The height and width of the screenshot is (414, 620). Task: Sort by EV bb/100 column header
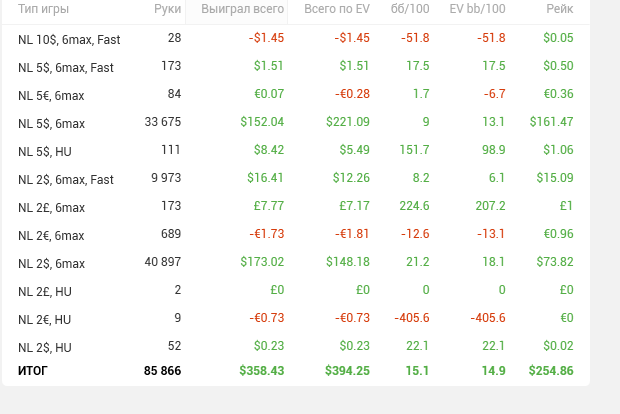(x=477, y=9)
